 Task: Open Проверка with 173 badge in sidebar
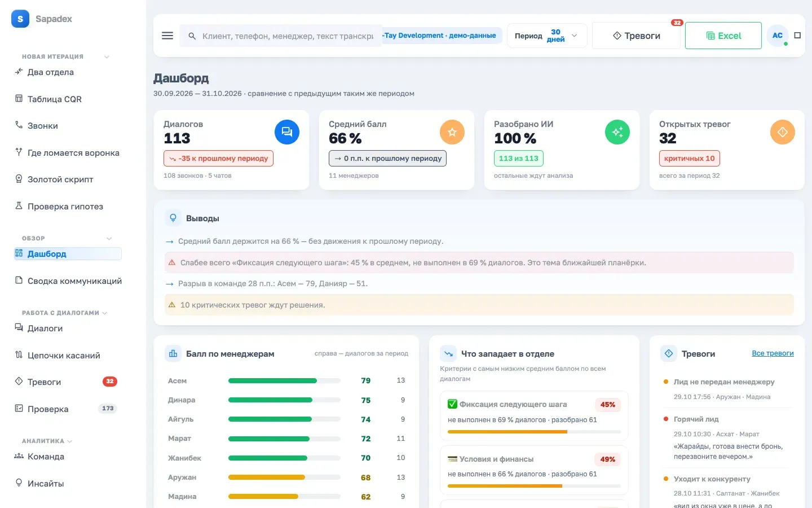(x=68, y=409)
